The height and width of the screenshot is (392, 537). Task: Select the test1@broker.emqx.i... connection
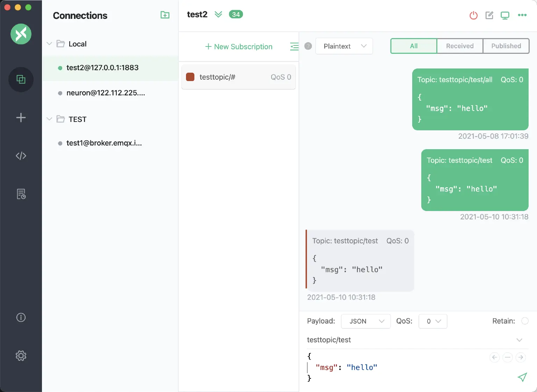104,143
